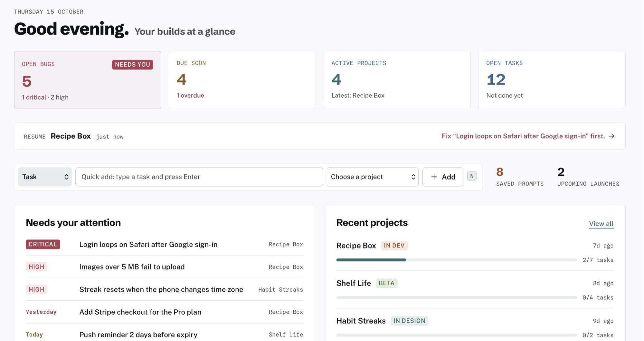Viewport: 644px width, 341px height.
Task: Click the IN DESIGN status badge
Action: click(x=409, y=321)
